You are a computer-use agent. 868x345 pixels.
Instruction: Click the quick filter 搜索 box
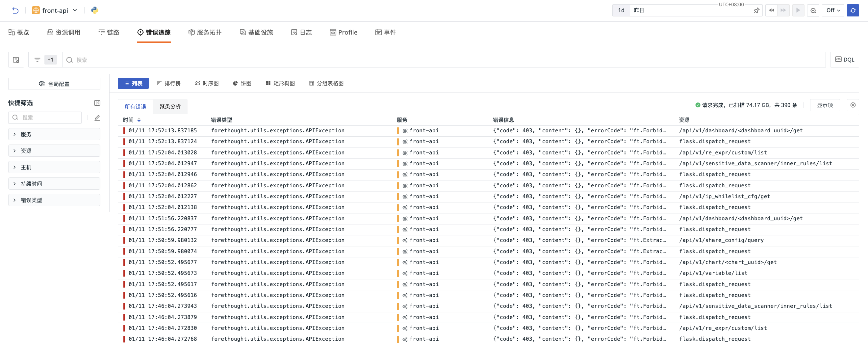45,118
